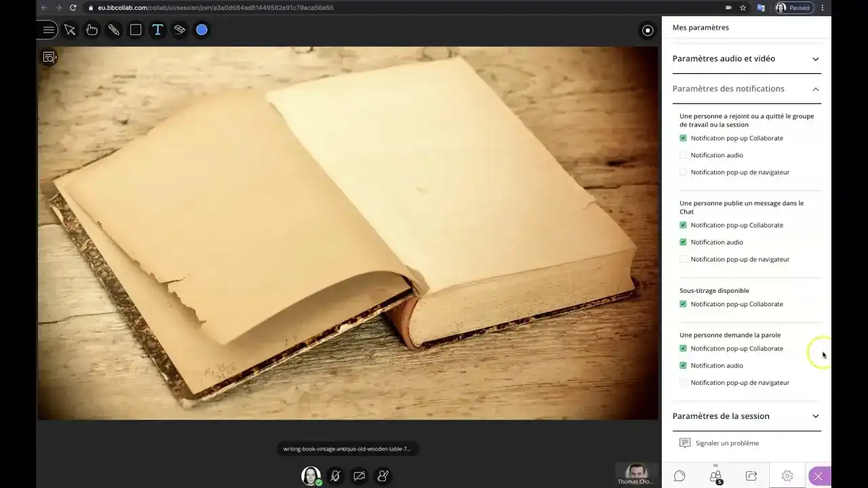Unmute the microphone
Image resolution: width=868 pixels, height=488 pixels.
335,476
